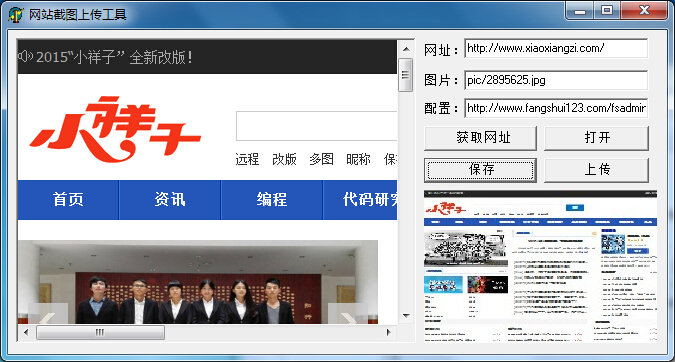Open the 远程 link under search
Viewport: 675px width, 362px height.
[247, 159]
